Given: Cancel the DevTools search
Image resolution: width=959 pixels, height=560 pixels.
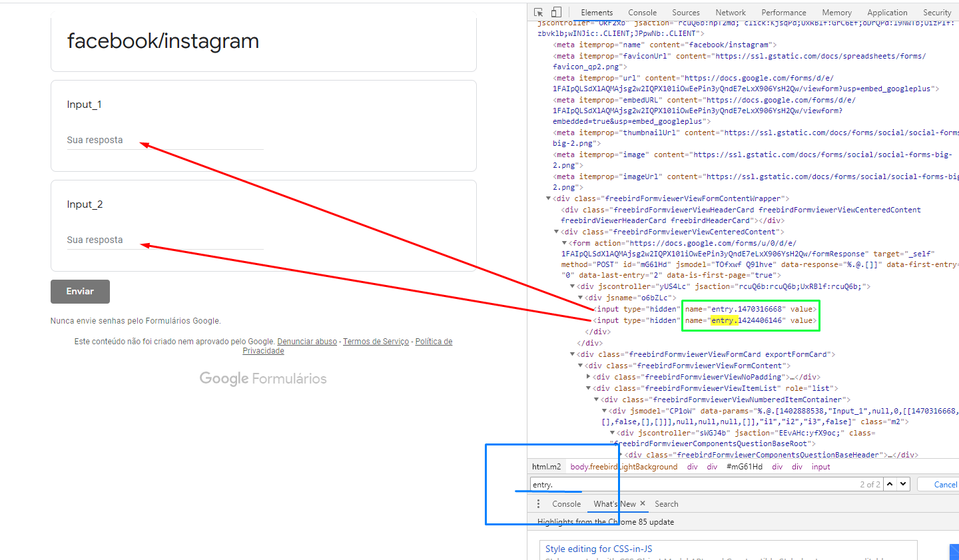Looking at the screenshot, I should (945, 484).
